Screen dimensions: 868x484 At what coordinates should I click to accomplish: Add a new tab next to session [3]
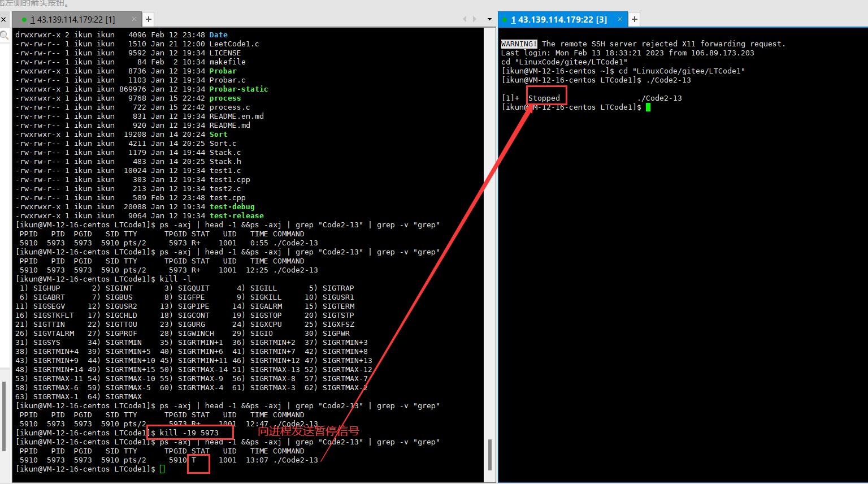(x=635, y=19)
